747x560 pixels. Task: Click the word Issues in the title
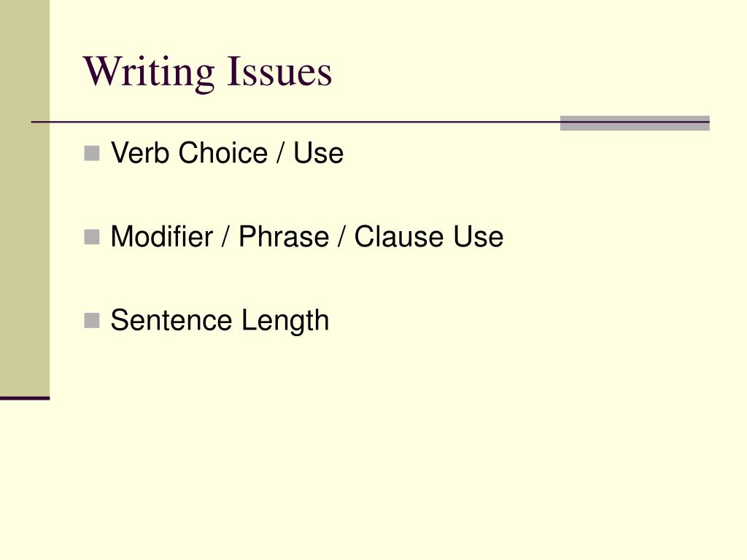click(x=279, y=71)
